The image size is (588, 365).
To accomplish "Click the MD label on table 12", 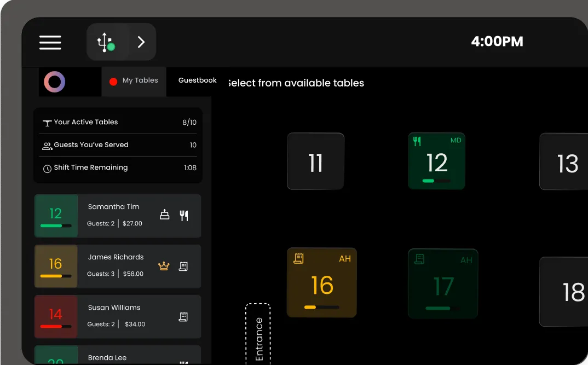I will coord(456,140).
